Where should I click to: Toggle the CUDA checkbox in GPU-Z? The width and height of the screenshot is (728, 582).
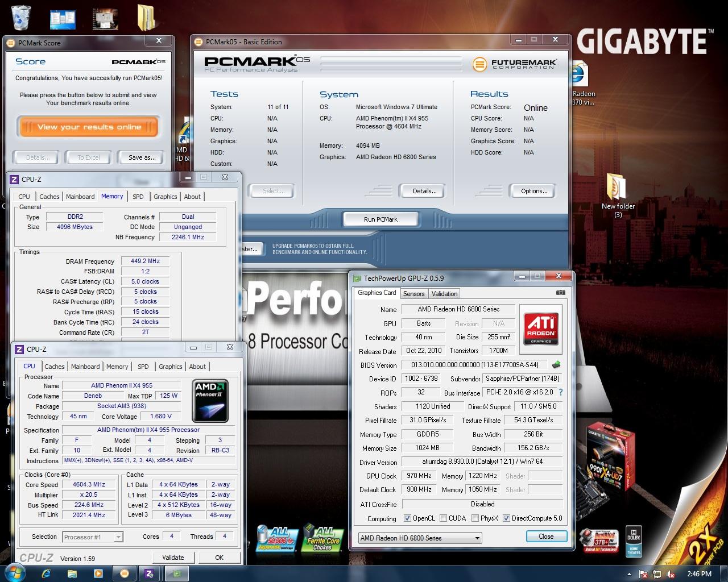(442, 518)
